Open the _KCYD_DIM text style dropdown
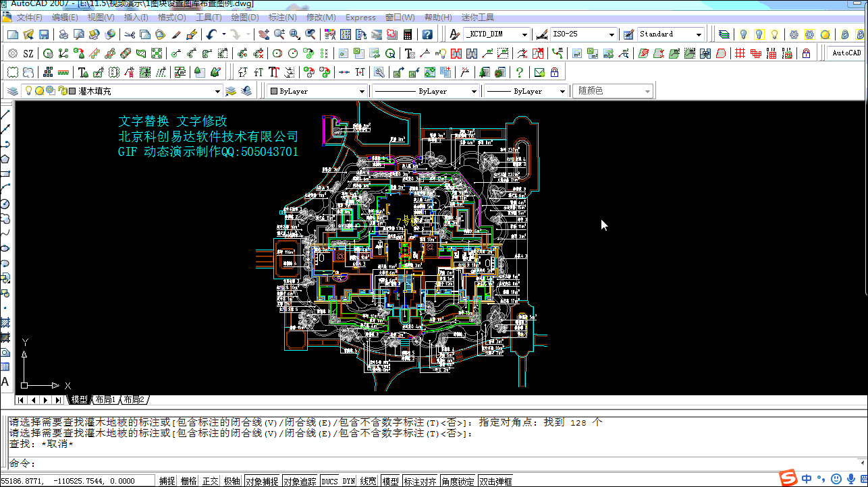 pyautogui.click(x=524, y=34)
